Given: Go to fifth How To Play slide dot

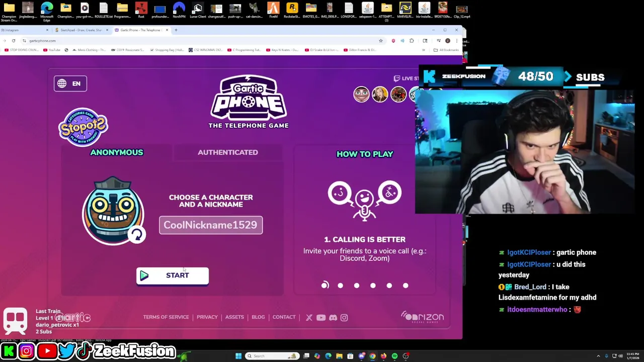Looking at the screenshot, I should pyautogui.click(x=389, y=286).
